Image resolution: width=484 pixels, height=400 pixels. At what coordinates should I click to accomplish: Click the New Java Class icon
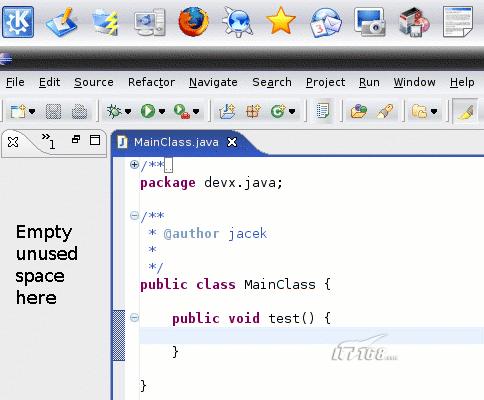278,111
